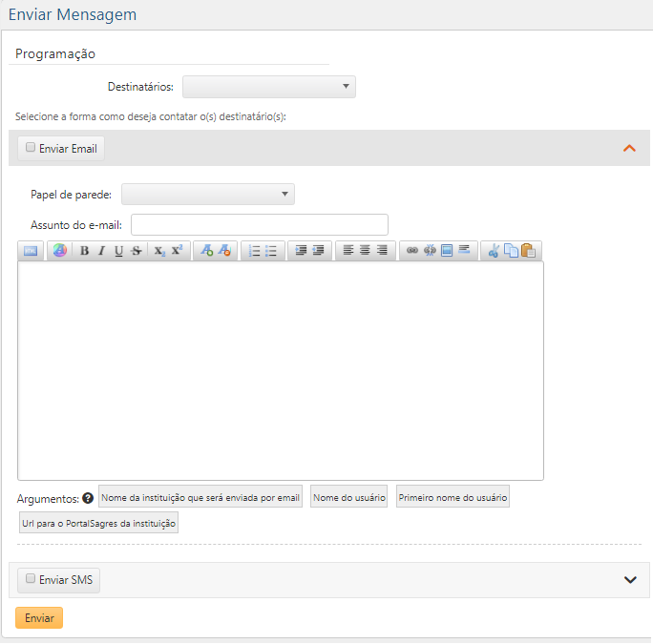Image resolution: width=653 pixels, height=644 pixels.
Task: Paste from clipboard icon
Action: click(528, 251)
